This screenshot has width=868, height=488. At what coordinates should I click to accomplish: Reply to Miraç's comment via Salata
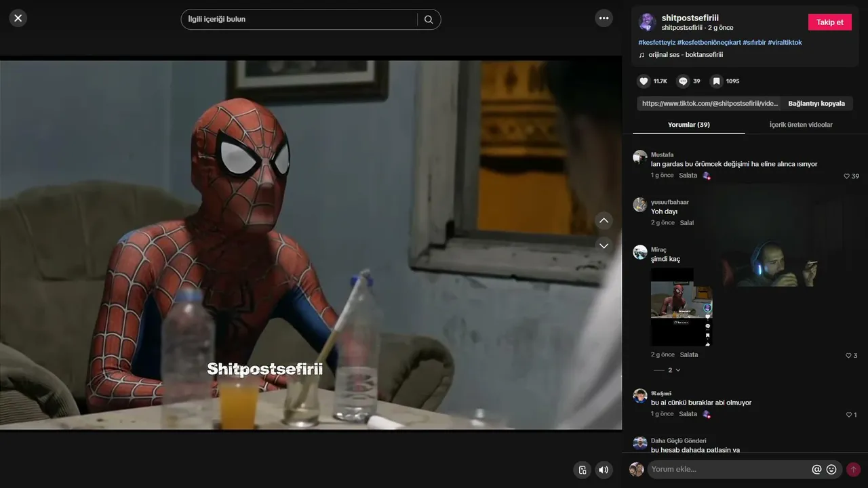[x=688, y=355]
